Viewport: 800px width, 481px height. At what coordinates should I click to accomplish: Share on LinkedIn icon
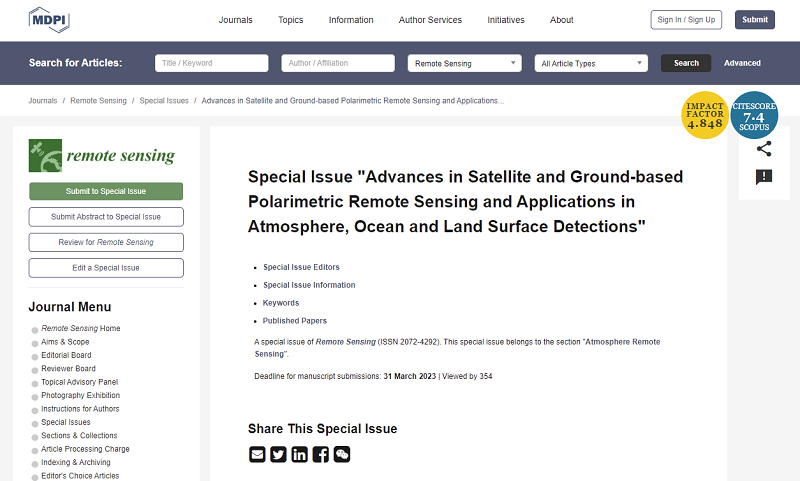click(300, 454)
